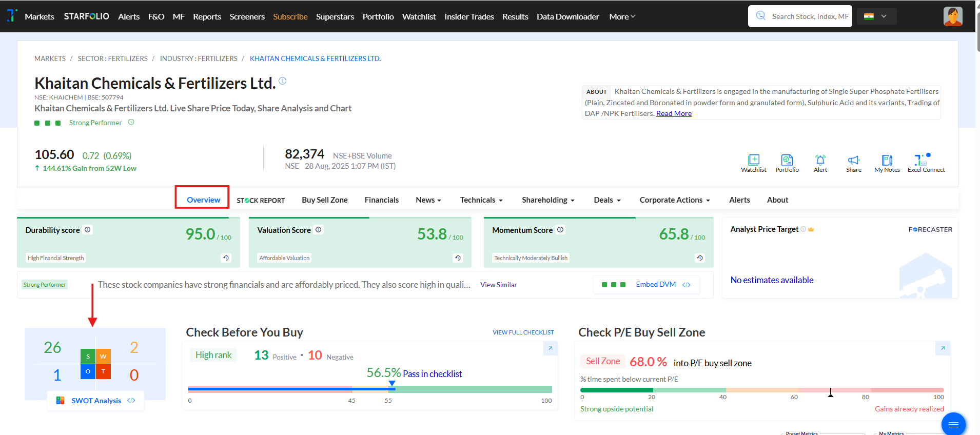Click the SWOT colored squares graphic
Image resolution: width=980 pixels, height=435 pixels.
pyautogui.click(x=95, y=364)
